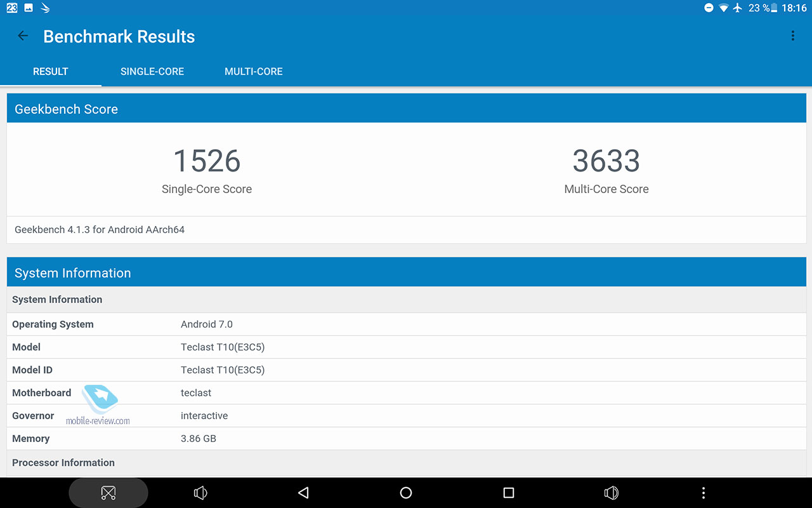
Task: Tap the Geekbench Score section header
Action: tap(406, 109)
